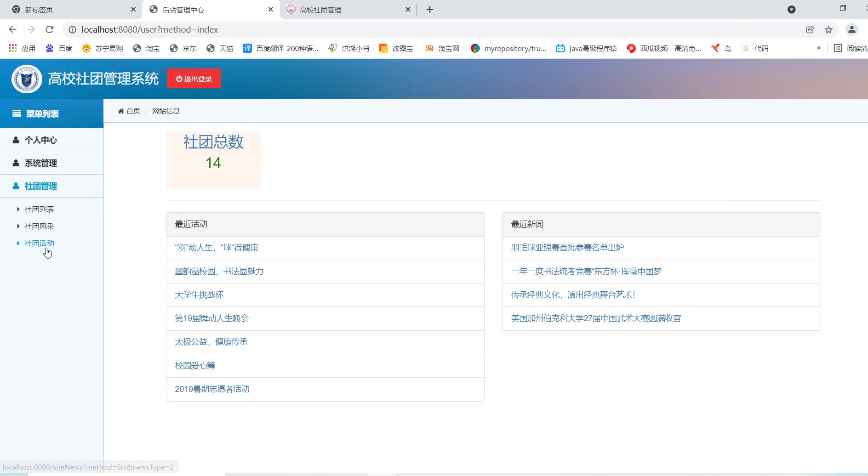Click the home icon in breadcrumb
This screenshot has width=868, height=476.
coord(121,111)
